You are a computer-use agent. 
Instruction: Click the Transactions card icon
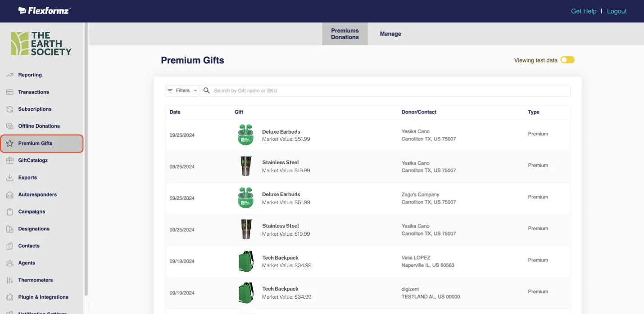10,92
